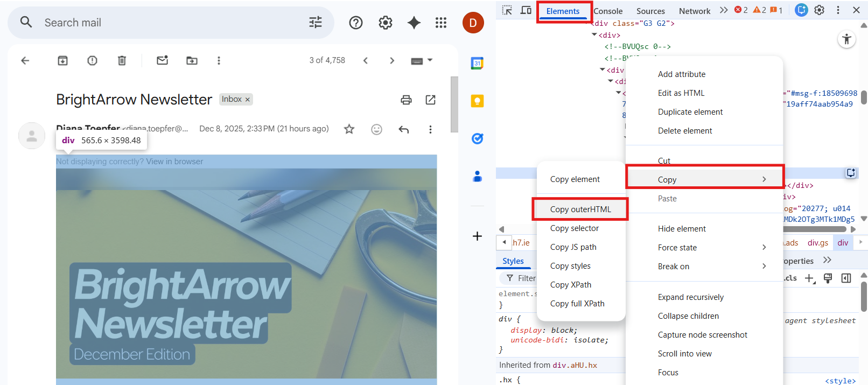Toggle device toolbar in DevTools
This screenshot has height=385, width=868.
(526, 10)
